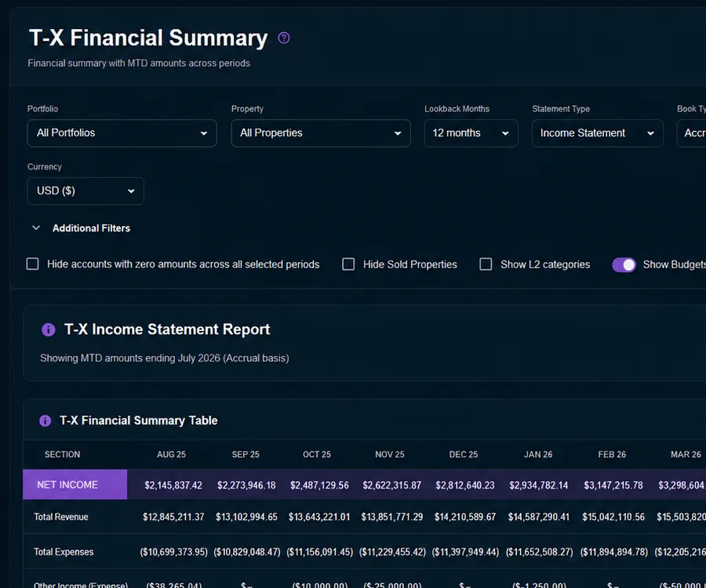Open the Book Type dropdown

click(692, 133)
